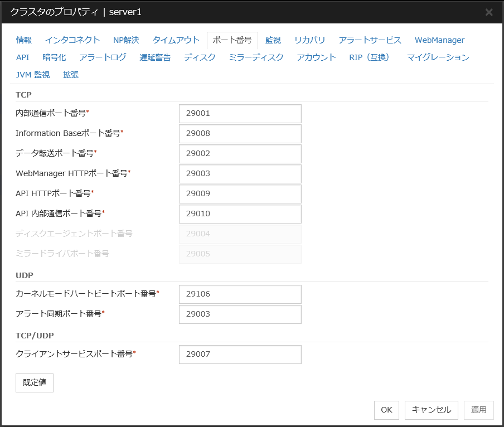Select the NP解決 tab
This screenshot has height=427, width=504.
[x=126, y=40]
